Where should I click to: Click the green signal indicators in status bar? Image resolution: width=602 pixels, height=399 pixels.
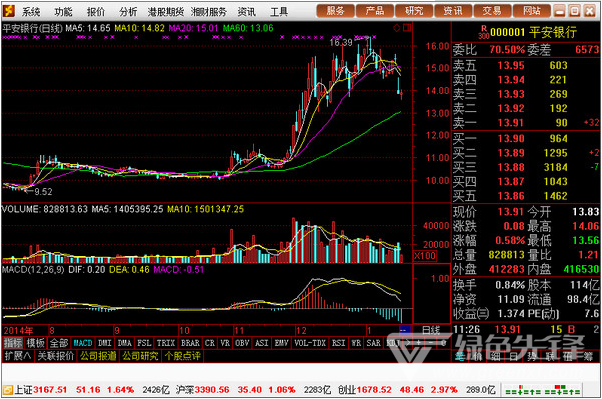pyautogui.click(x=543, y=390)
